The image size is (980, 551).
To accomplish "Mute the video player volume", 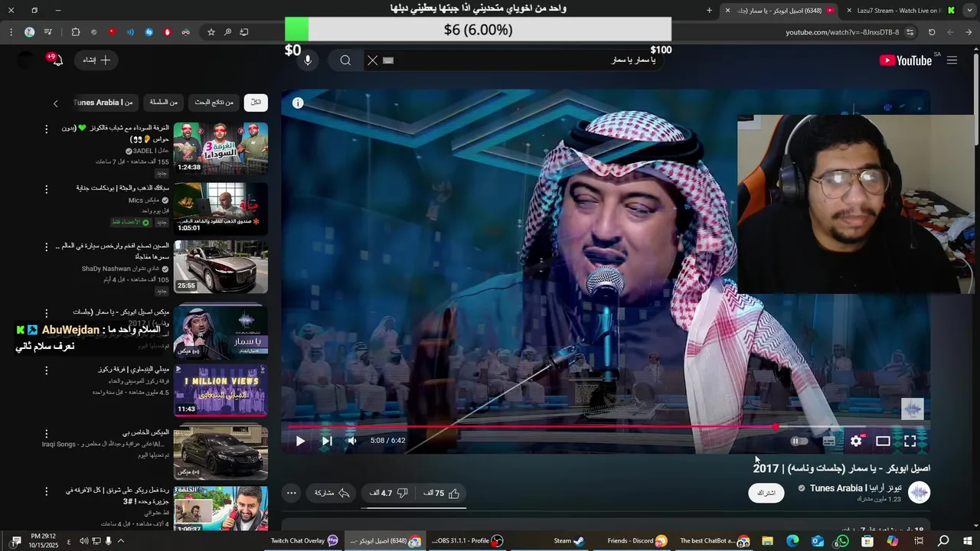I will [352, 441].
